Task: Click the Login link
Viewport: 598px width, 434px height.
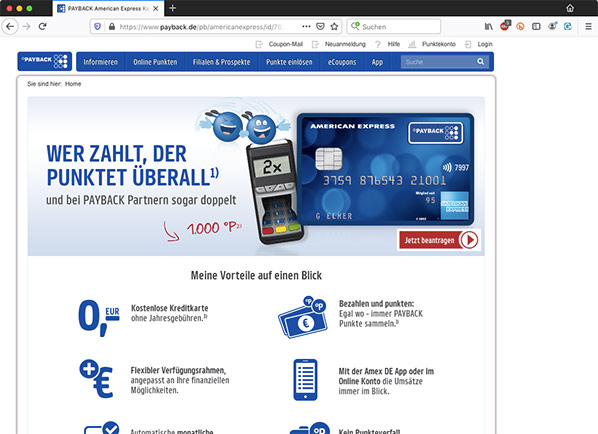Action: click(485, 44)
